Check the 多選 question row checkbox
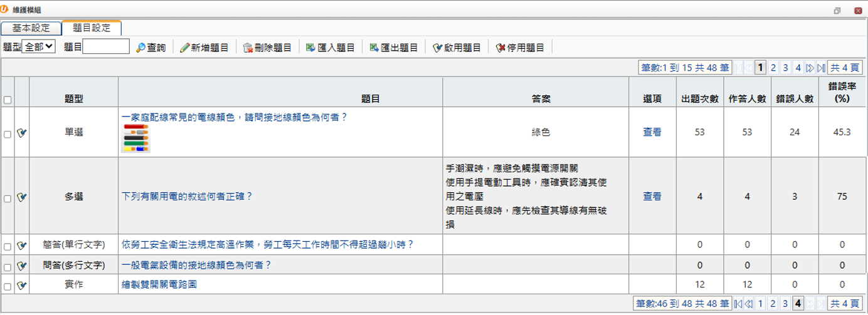The image size is (868, 315). (8, 199)
